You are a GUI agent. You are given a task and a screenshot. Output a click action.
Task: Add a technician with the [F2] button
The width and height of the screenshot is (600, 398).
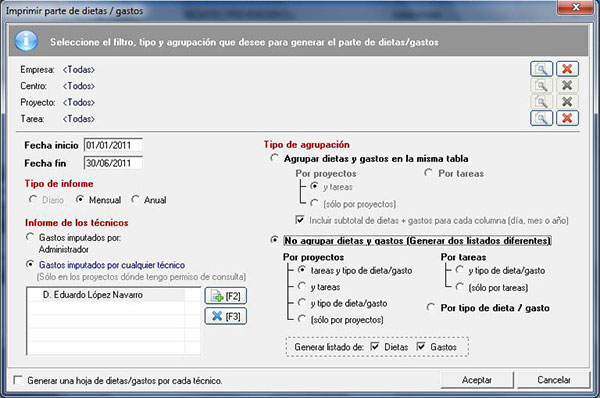[x=225, y=296]
